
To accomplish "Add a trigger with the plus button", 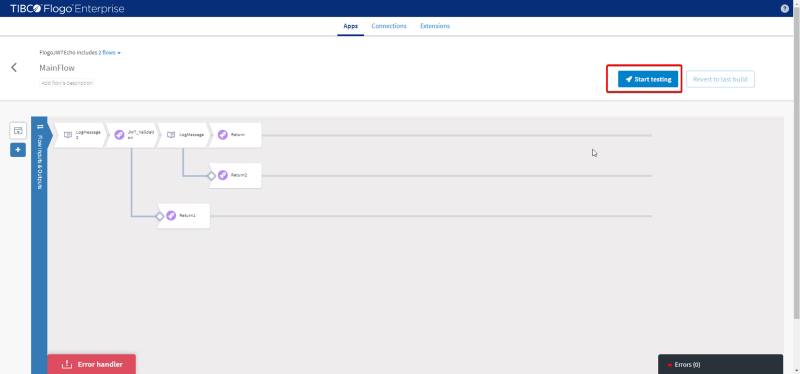I will click(x=18, y=150).
